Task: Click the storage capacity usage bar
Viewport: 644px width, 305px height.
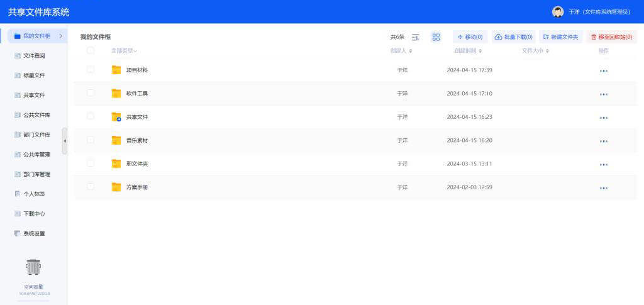Action: (33, 300)
